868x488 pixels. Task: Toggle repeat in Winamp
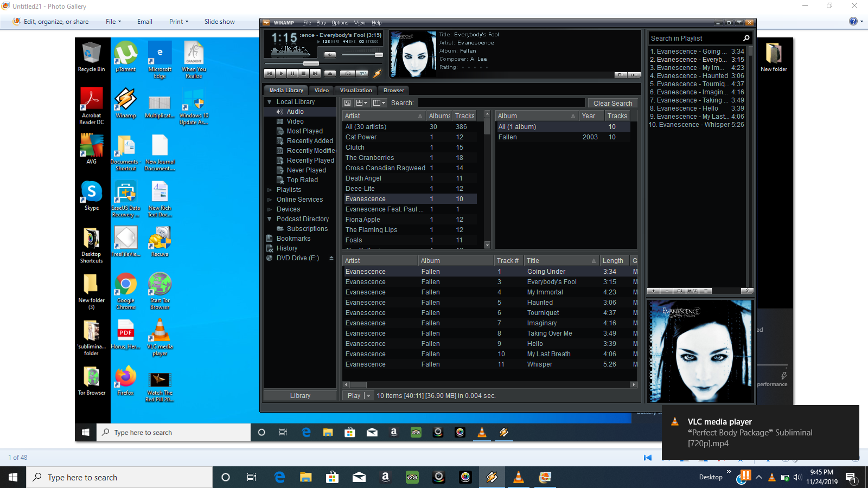point(363,73)
